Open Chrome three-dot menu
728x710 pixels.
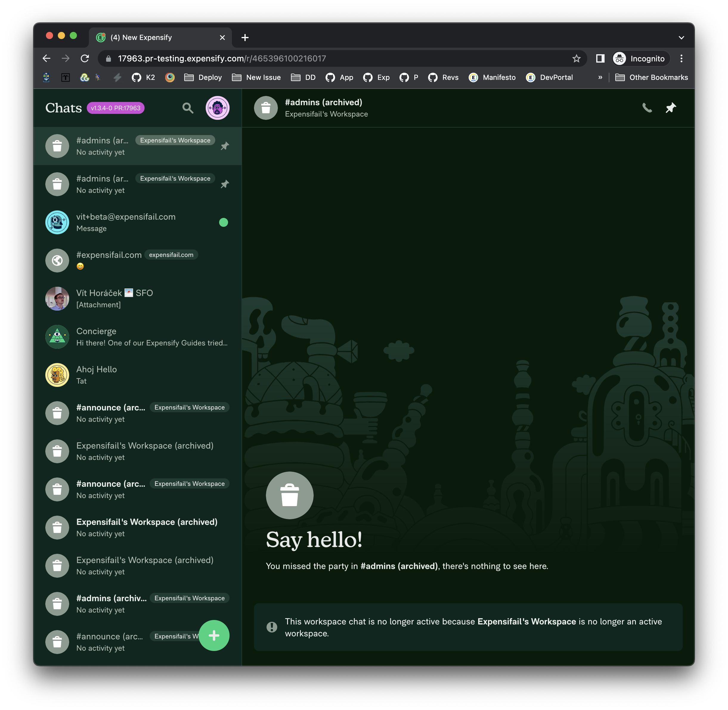click(681, 58)
